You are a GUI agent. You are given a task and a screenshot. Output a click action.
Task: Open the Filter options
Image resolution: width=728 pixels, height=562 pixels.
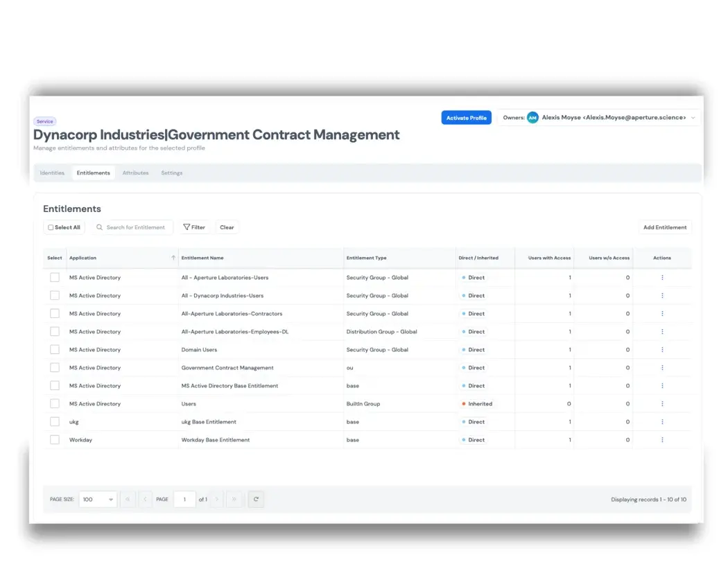pos(194,227)
